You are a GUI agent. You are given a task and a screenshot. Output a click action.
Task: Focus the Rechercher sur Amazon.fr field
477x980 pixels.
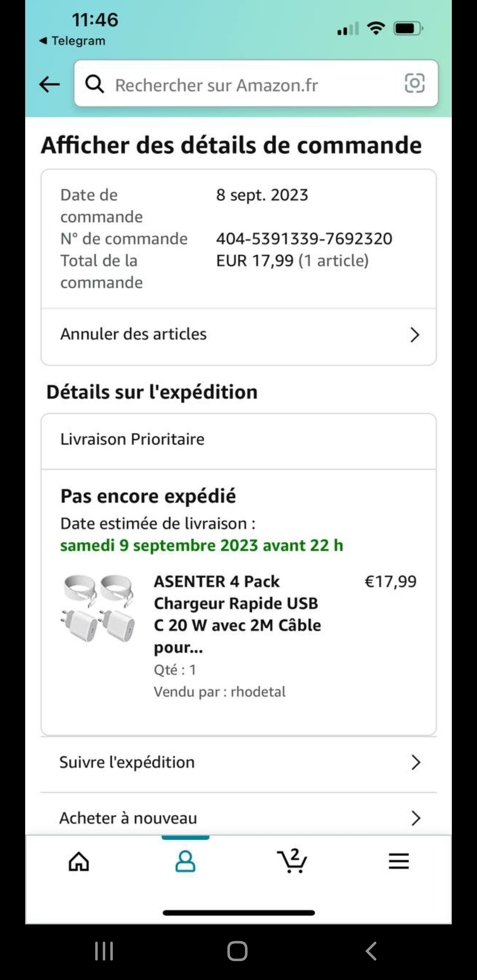[247, 85]
